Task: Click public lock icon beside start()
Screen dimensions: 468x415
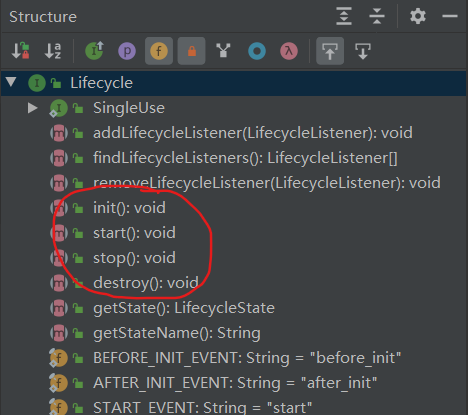Action: pos(78,233)
